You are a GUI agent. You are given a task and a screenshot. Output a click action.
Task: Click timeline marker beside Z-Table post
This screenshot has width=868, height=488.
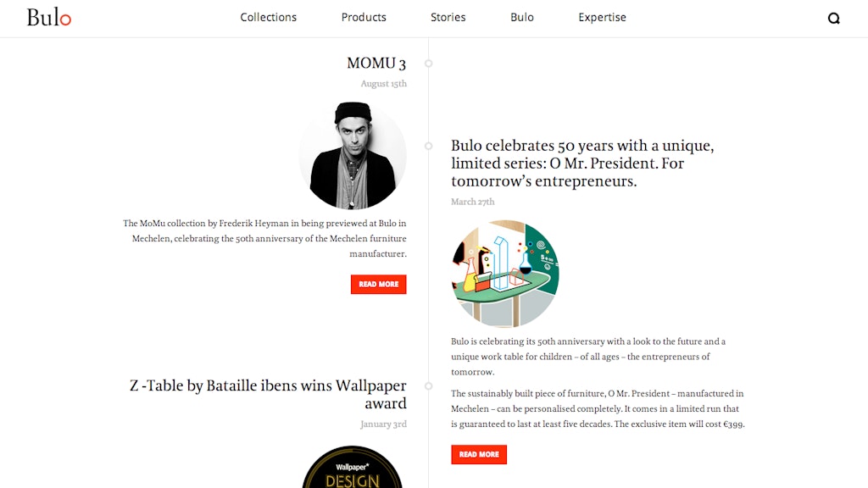point(429,385)
